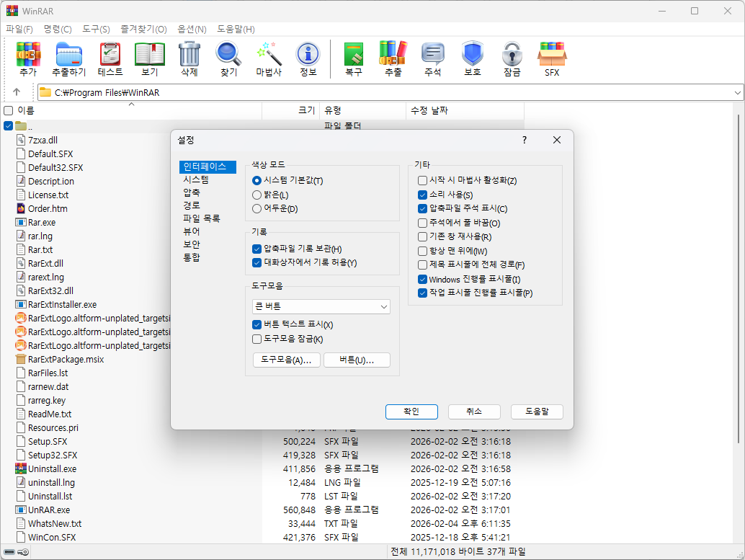Click the 찾기 (Find) magnifier icon

(228, 54)
